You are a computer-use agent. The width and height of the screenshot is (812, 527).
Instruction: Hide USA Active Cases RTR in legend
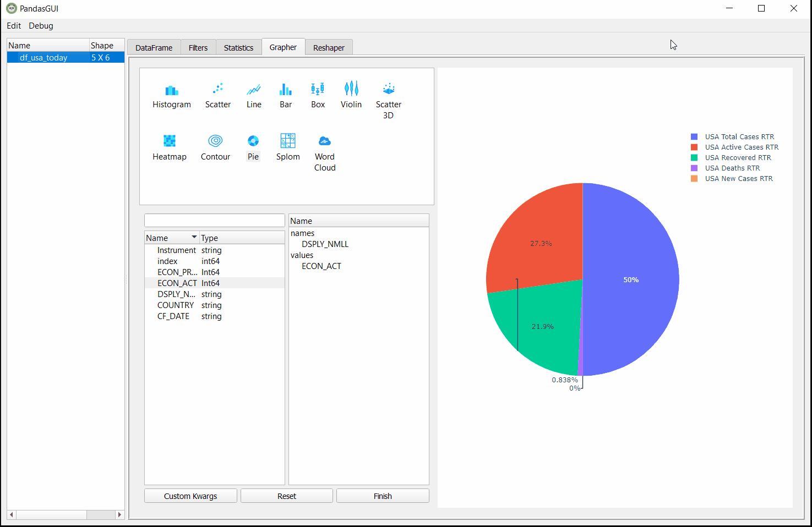tap(741, 147)
